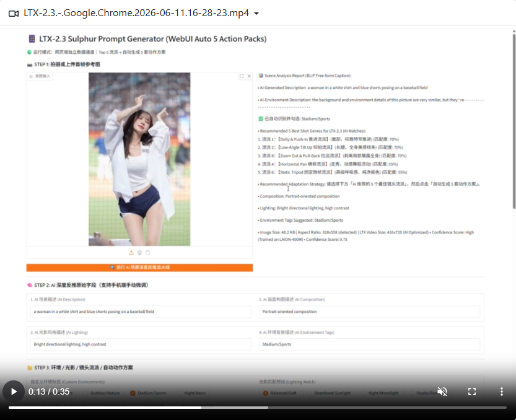Click the Static Tripod recommendation line
The height and width of the screenshot is (420, 516).
click(x=333, y=172)
